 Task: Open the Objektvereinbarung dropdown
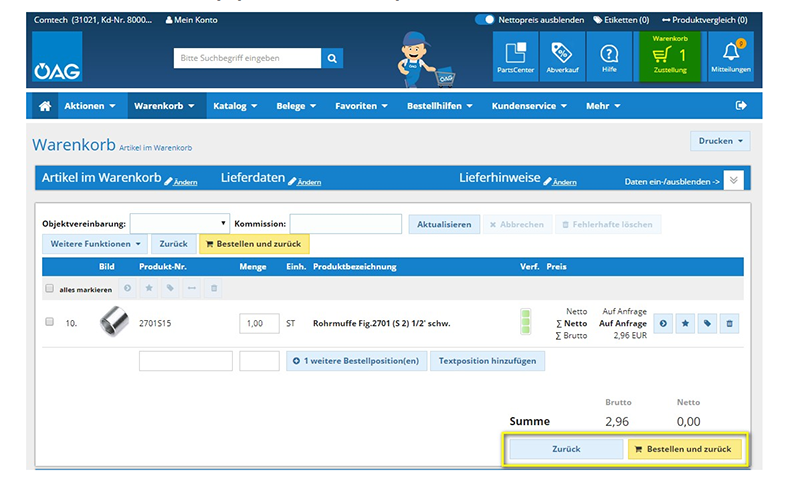click(x=180, y=224)
